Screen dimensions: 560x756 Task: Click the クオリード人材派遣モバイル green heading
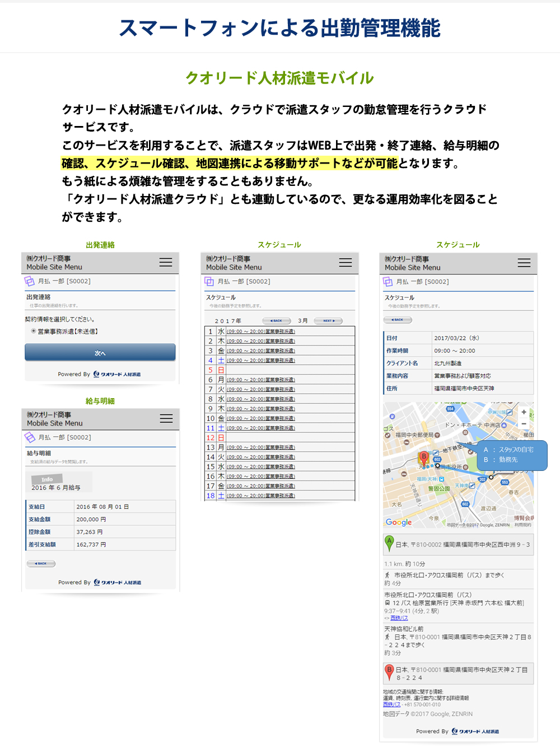pyautogui.click(x=279, y=78)
